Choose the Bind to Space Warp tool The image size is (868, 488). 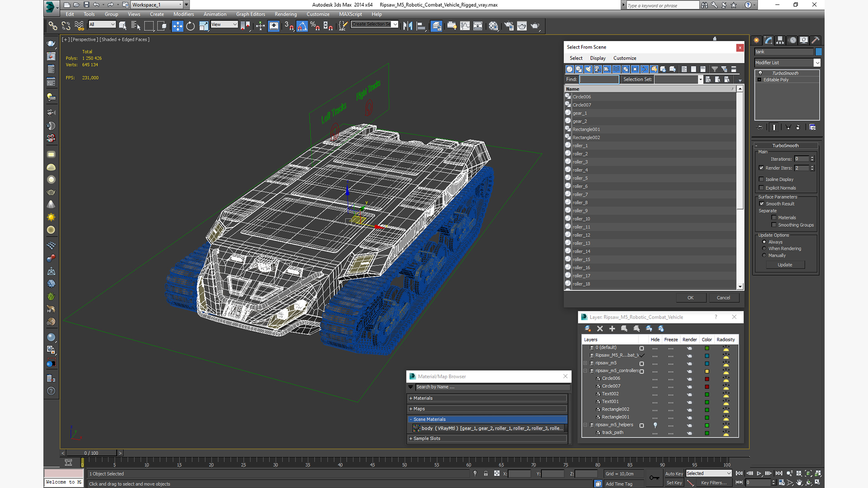pos(79,26)
